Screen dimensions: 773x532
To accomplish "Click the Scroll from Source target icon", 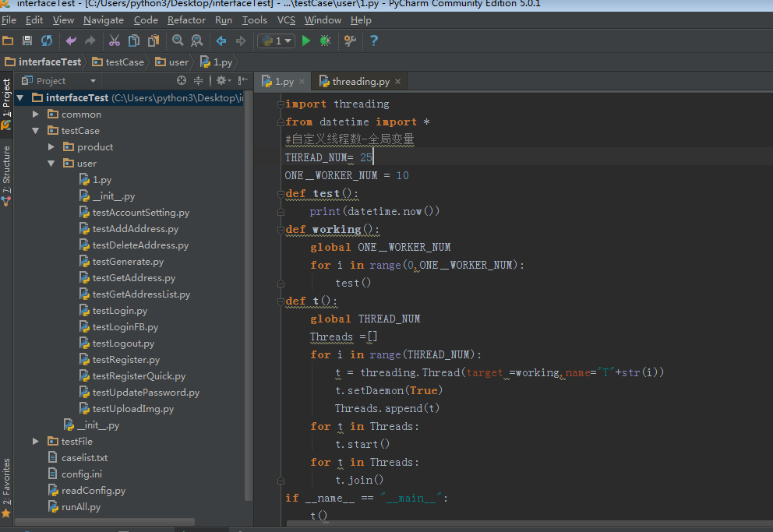I will [182, 80].
